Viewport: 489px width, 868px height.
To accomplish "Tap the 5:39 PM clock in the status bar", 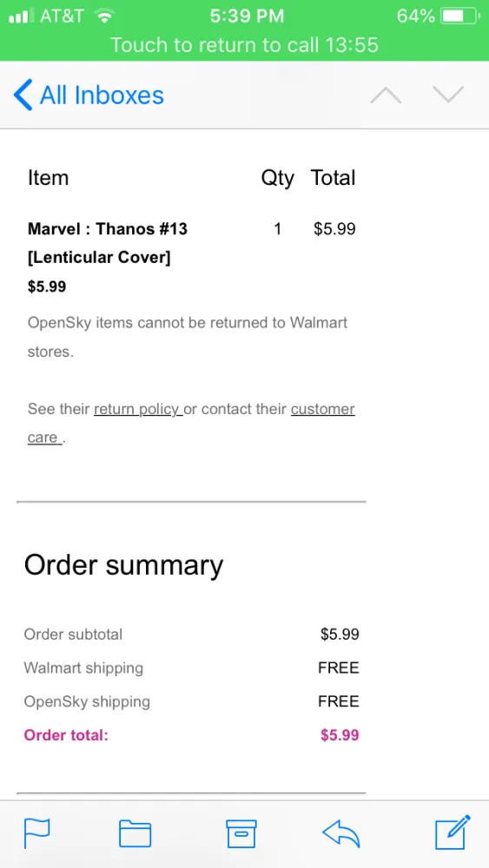I will click(x=247, y=16).
